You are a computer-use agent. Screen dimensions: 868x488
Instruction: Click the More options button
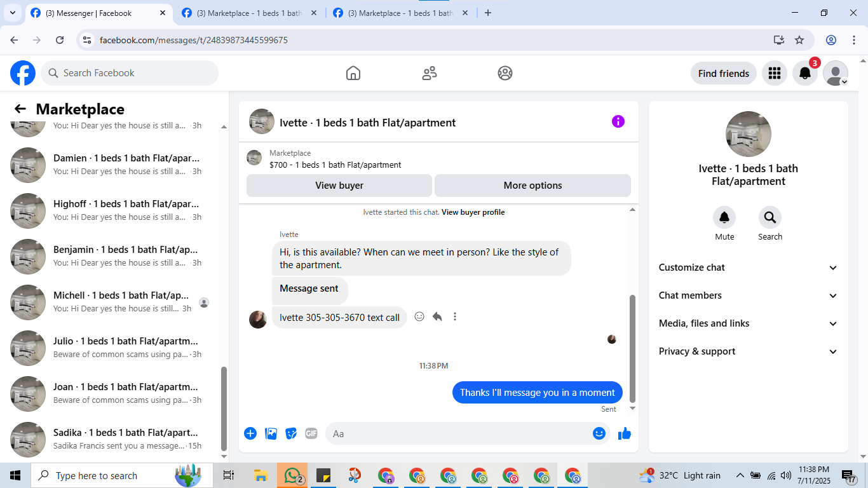click(x=532, y=186)
